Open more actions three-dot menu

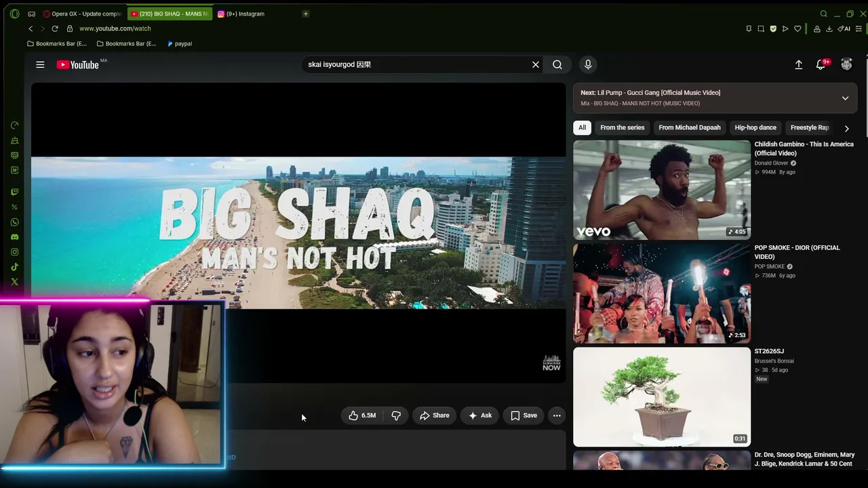coord(557,415)
